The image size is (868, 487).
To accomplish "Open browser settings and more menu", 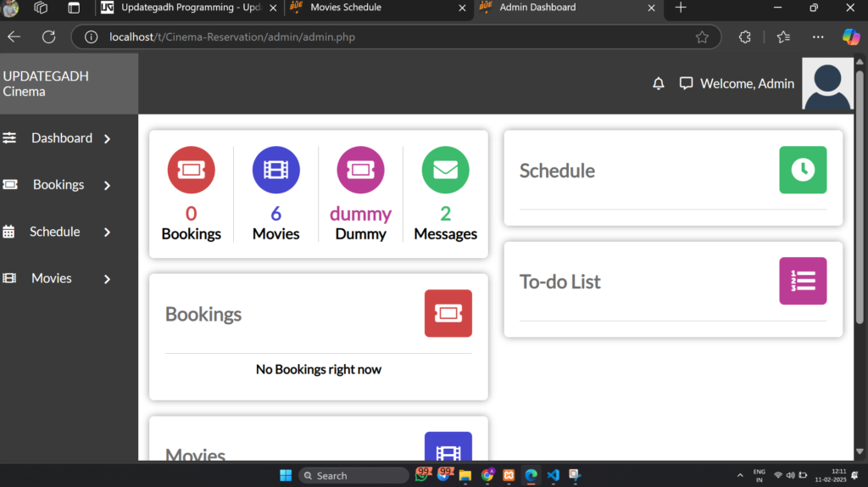I will coord(818,37).
